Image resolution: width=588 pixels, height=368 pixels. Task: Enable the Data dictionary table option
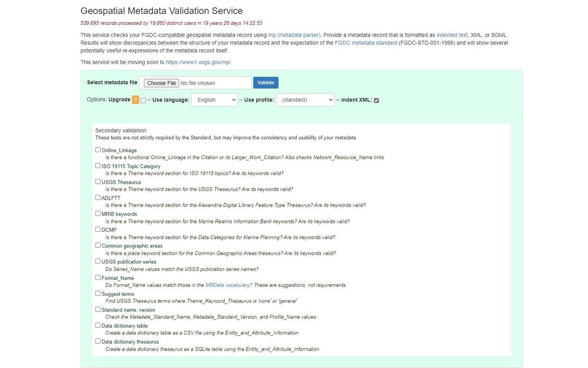pyautogui.click(x=98, y=325)
